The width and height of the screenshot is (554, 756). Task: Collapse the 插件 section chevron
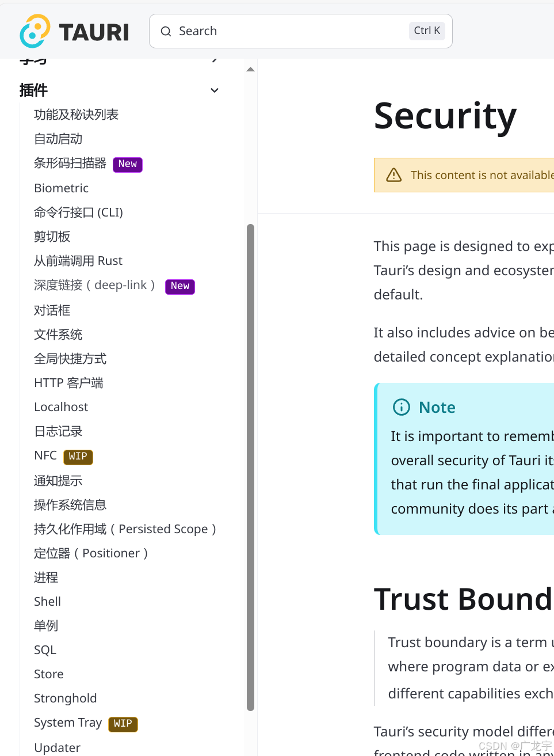(x=215, y=90)
